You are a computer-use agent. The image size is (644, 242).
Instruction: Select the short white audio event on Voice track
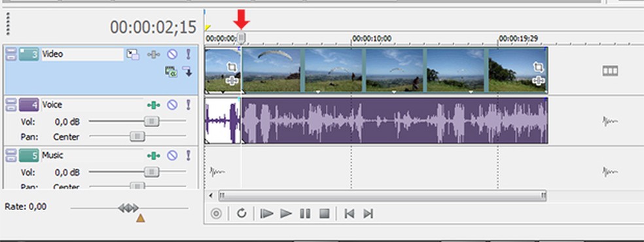click(x=223, y=120)
